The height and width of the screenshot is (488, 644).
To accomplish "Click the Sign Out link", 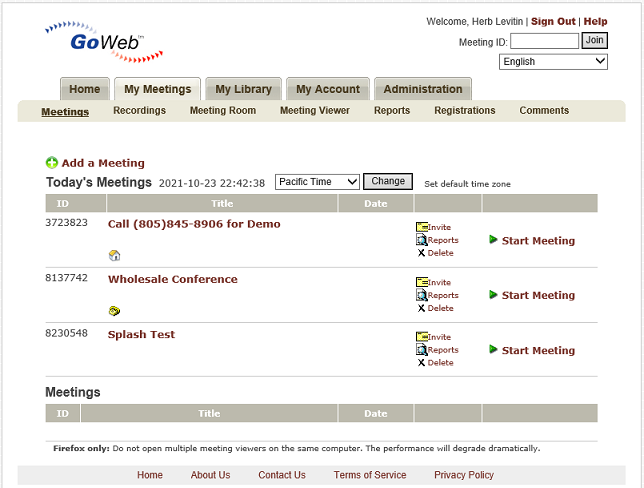I will pos(552,21).
